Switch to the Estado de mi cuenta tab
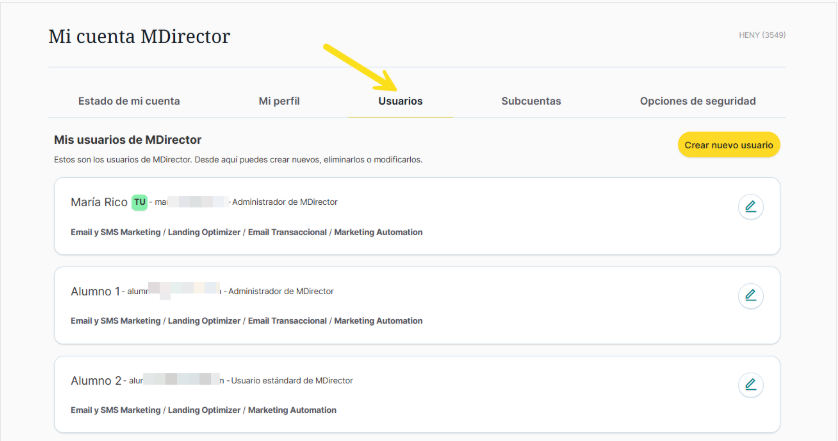This screenshot has width=838, height=441. (x=129, y=101)
